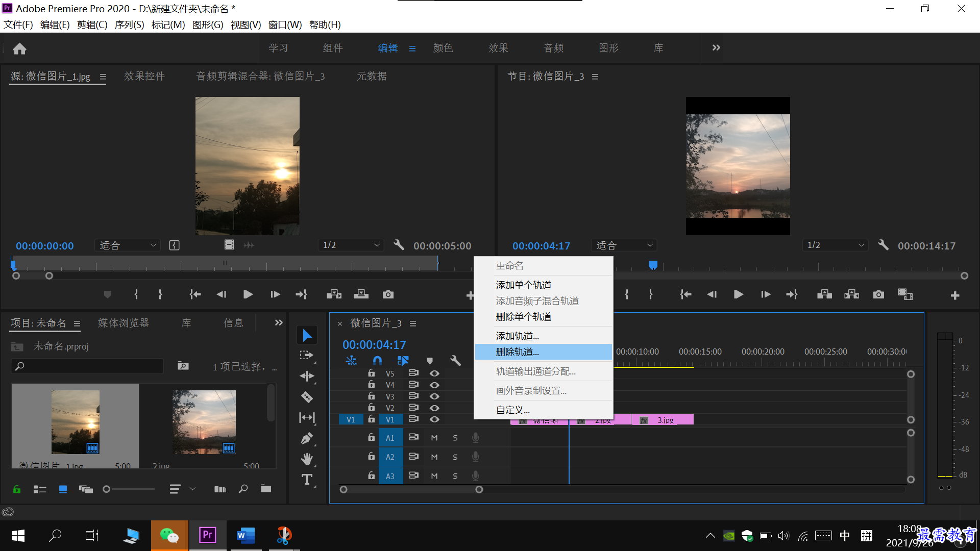Open program monitor wrench settings

[x=883, y=245]
